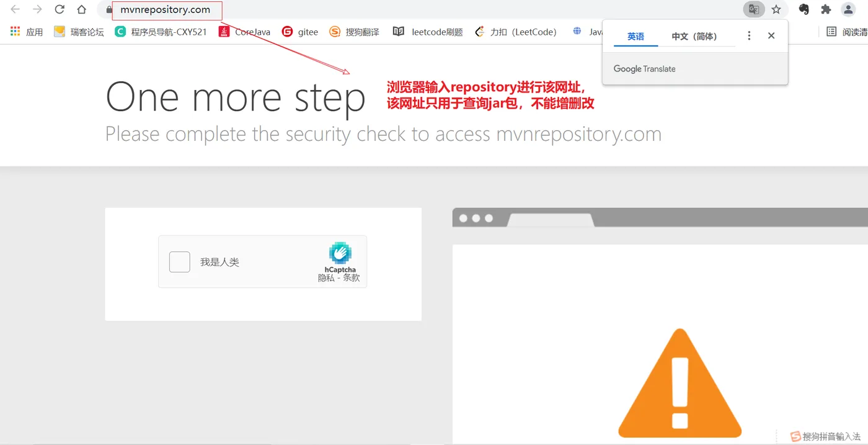
Task: Open the 应用 apps grid shortcut
Action: coord(27,32)
